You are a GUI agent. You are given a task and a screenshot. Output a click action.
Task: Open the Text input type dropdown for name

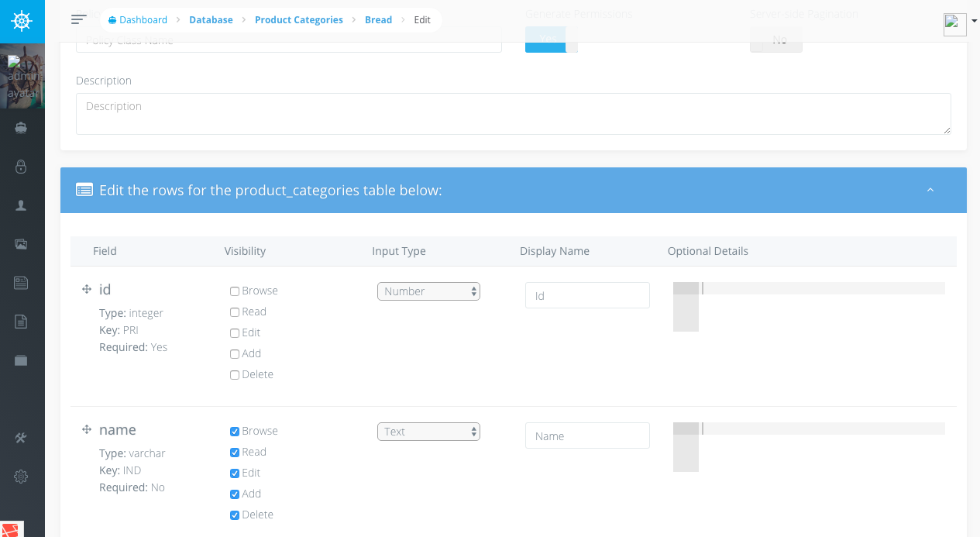428,431
